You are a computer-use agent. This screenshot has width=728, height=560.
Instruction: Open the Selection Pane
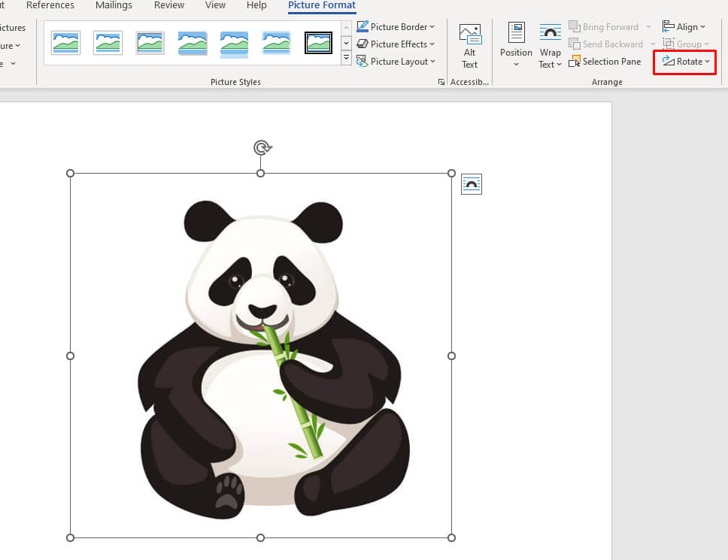click(x=605, y=62)
